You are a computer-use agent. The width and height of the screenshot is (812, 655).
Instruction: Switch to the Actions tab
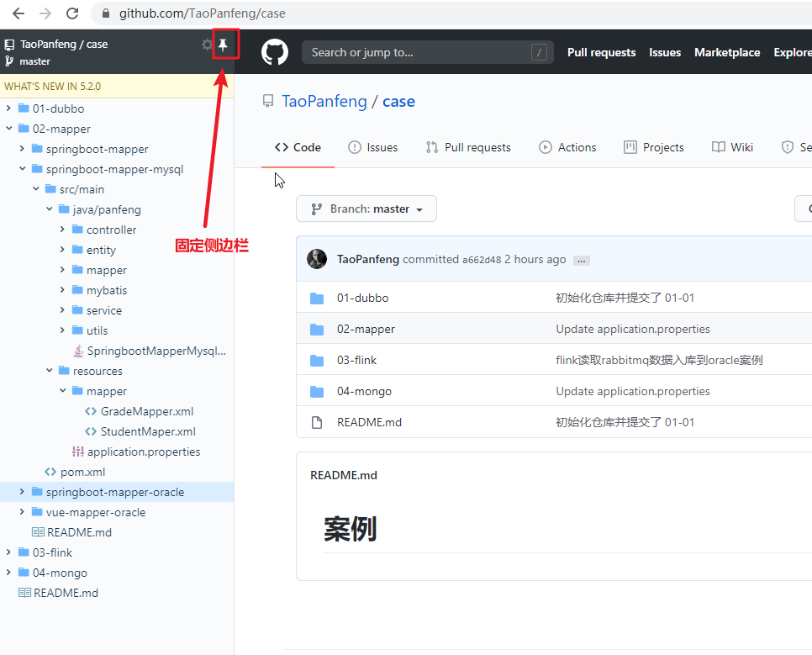[567, 148]
